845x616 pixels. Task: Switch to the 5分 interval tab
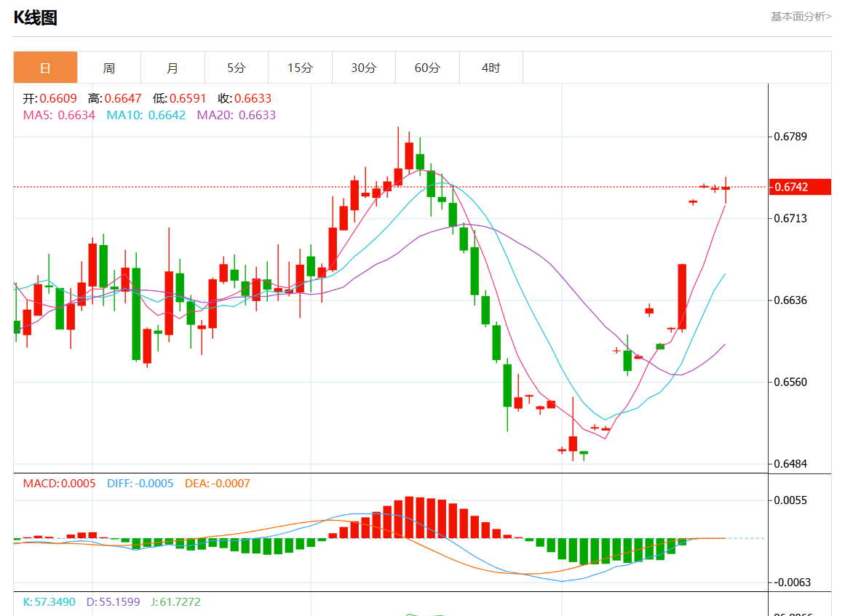click(x=237, y=68)
